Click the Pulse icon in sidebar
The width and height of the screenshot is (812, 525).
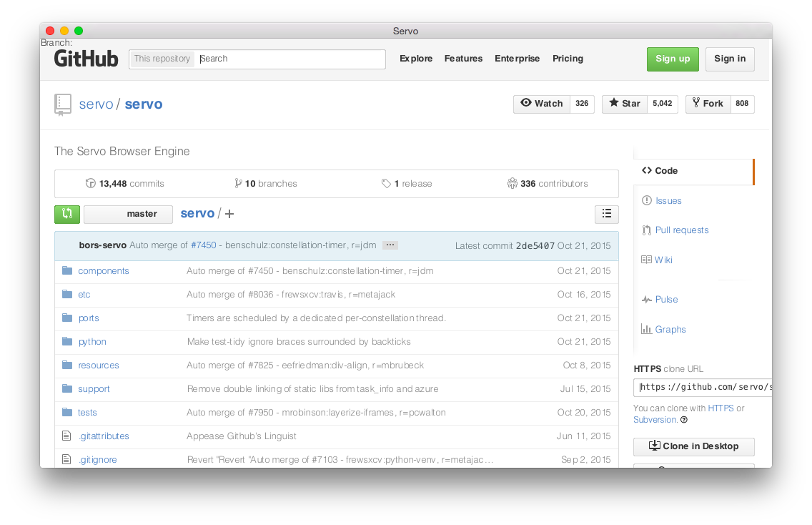tap(647, 300)
